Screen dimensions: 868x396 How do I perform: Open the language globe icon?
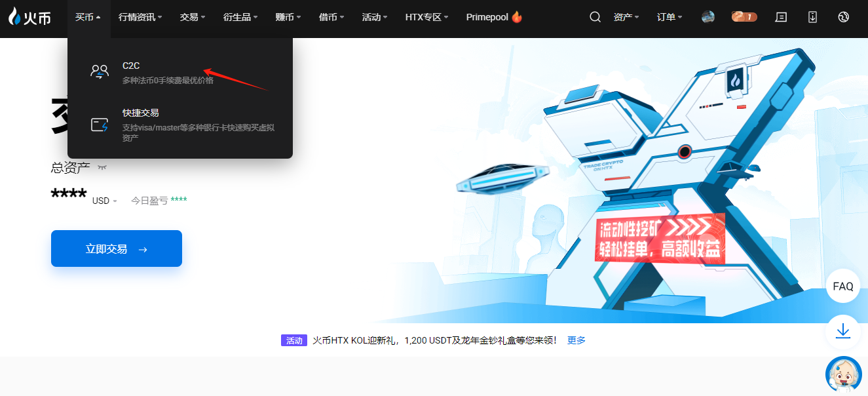pos(844,18)
